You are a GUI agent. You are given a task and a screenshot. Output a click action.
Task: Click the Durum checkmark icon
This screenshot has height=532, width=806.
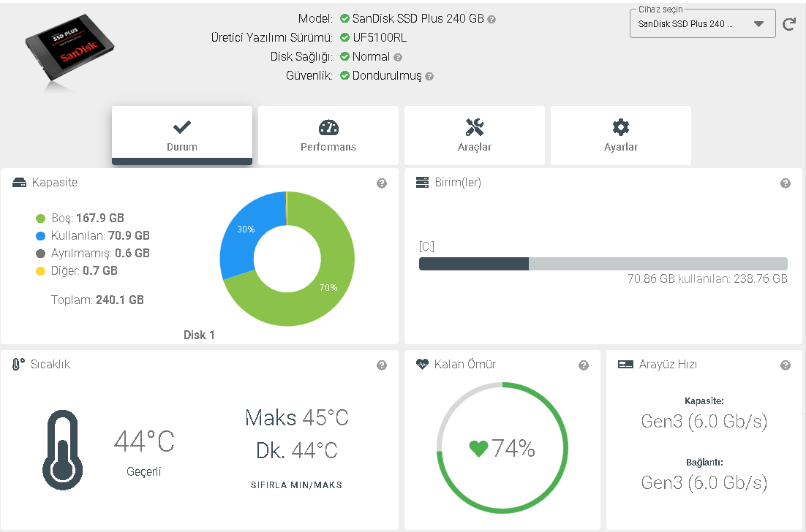pyautogui.click(x=182, y=127)
